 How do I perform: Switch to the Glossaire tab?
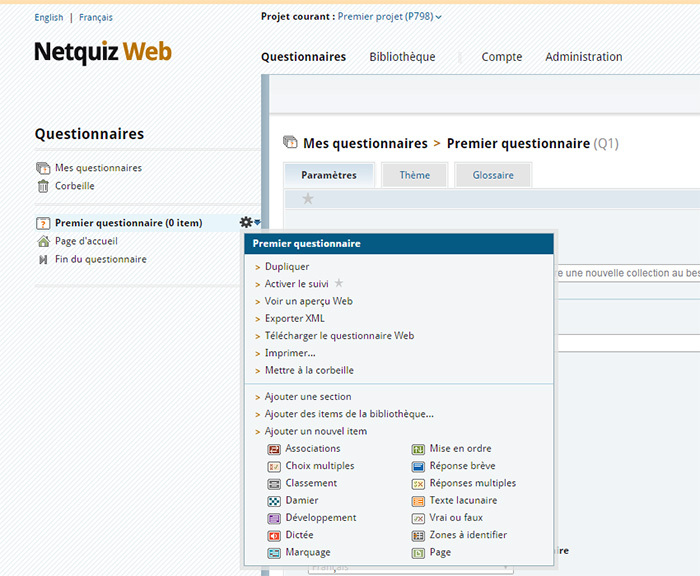[493, 175]
